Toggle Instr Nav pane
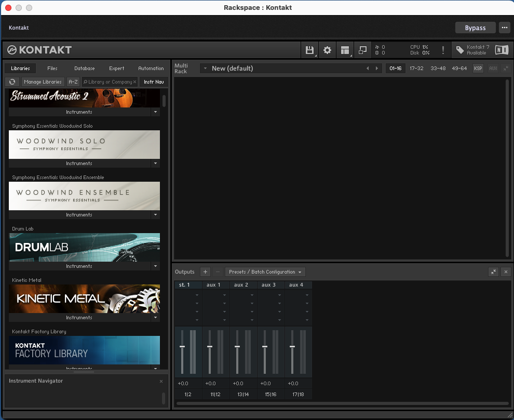The width and height of the screenshot is (514, 420). pyautogui.click(x=154, y=82)
